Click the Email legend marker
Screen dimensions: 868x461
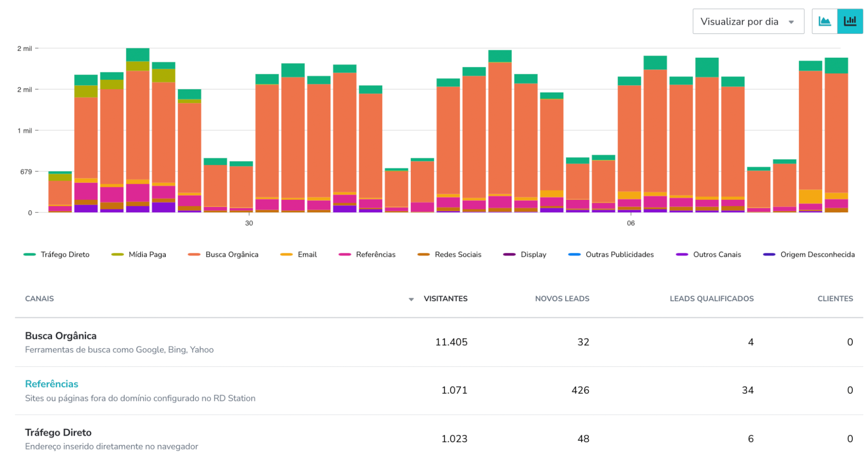coord(287,254)
